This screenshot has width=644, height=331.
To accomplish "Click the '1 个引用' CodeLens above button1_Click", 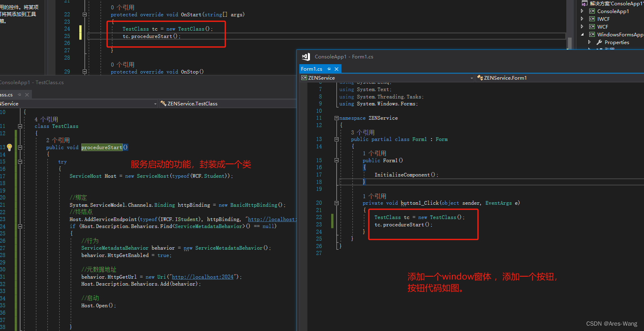I will click(x=374, y=196).
